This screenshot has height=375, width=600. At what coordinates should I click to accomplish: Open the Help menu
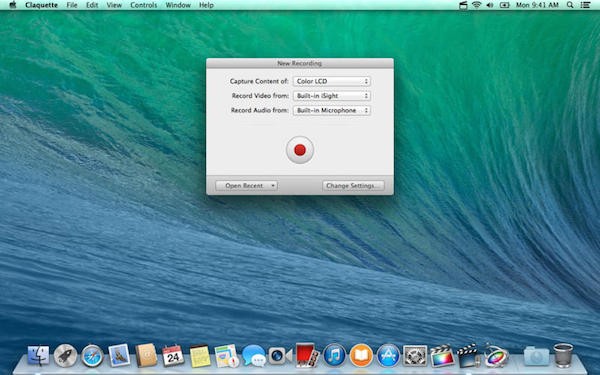point(206,5)
